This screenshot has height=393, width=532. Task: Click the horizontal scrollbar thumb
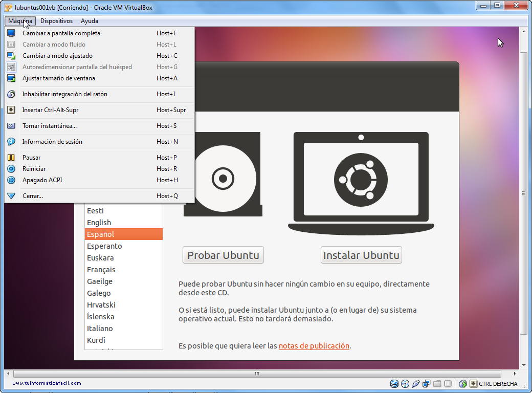257,374
